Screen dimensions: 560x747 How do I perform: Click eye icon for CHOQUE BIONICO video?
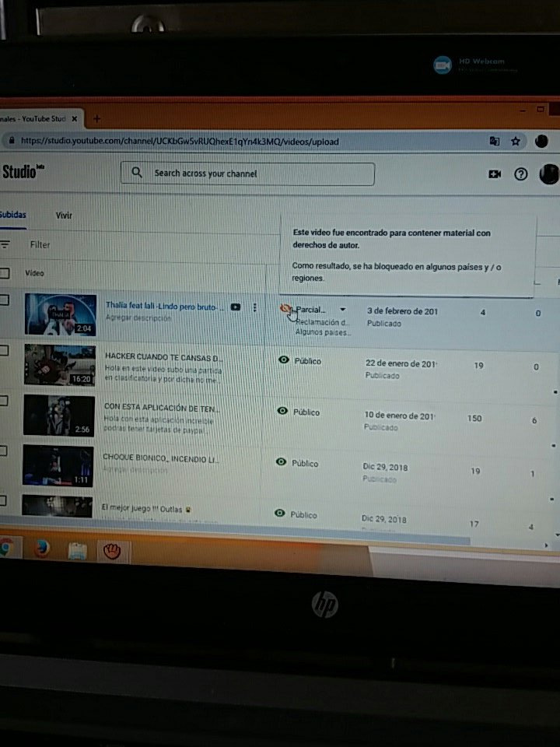coord(282,461)
